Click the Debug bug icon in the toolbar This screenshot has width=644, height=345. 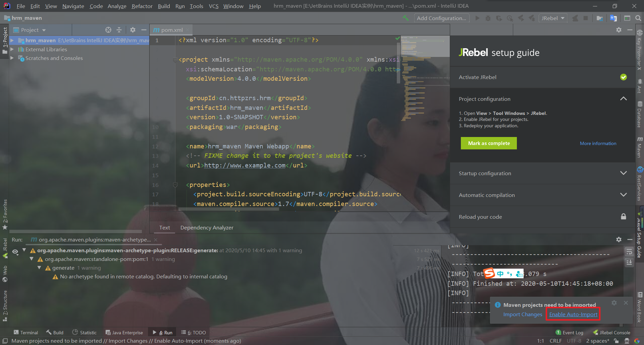[x=488, y=18]
